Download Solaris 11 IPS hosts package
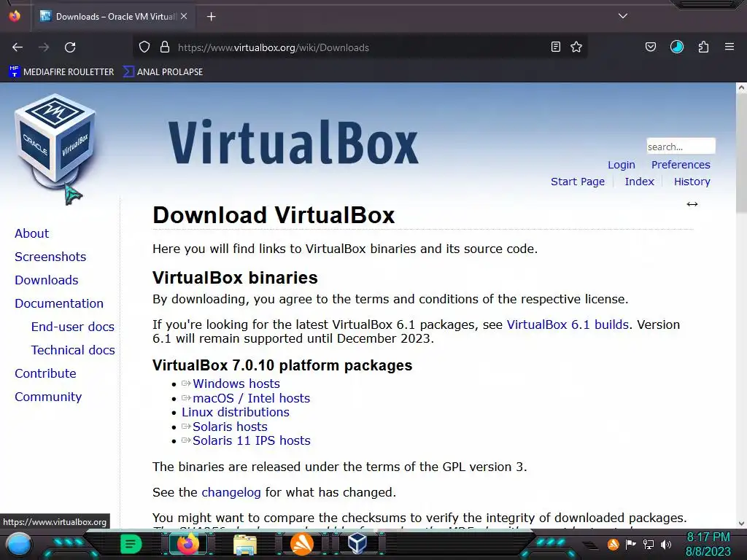747x560 pixels. click(x=252, y=440)
